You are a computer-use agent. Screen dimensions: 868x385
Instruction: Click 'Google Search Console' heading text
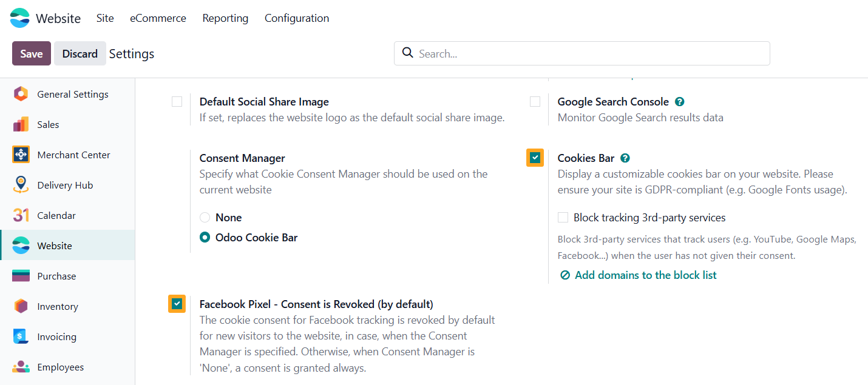tap(613, 102)
